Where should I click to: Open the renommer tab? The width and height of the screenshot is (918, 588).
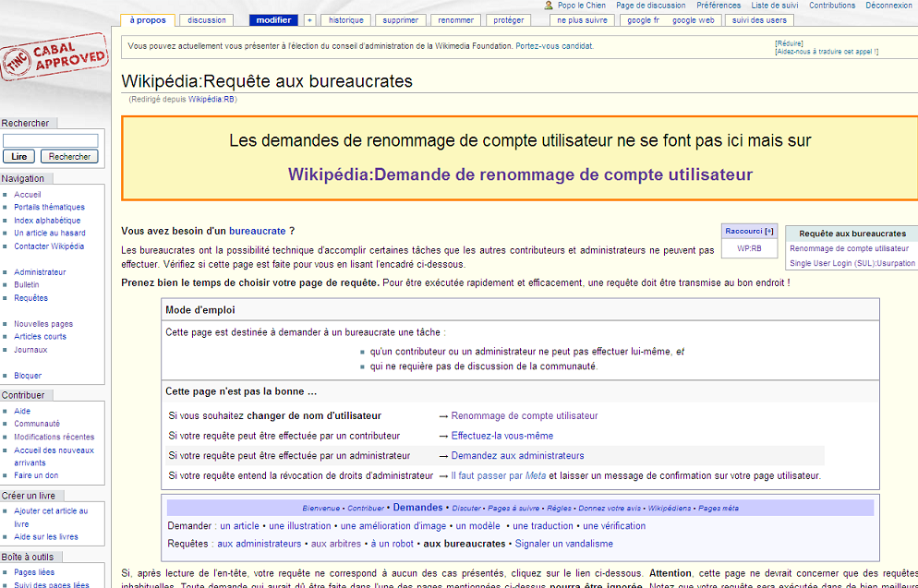(455, 20)
